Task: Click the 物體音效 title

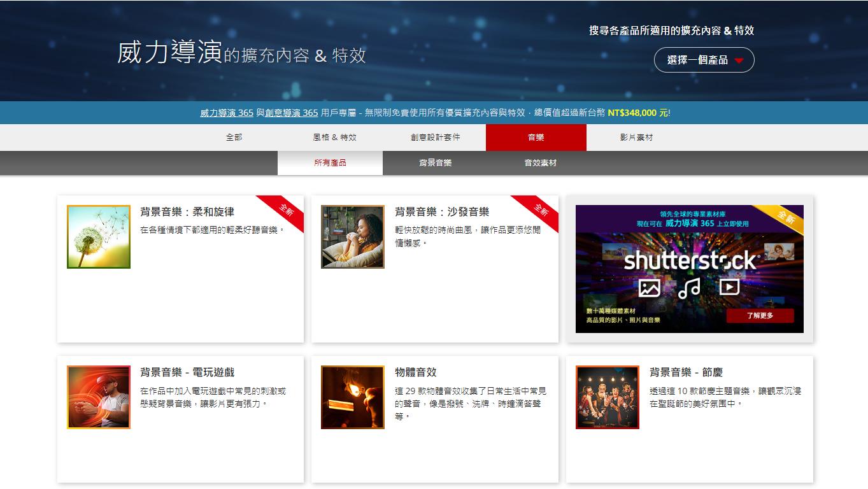Action: click(416, 372)
